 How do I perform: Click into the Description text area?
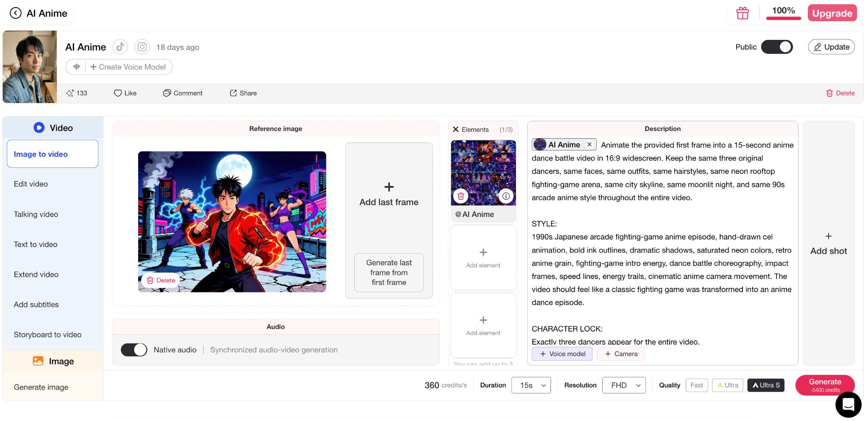tap(662, 244)
